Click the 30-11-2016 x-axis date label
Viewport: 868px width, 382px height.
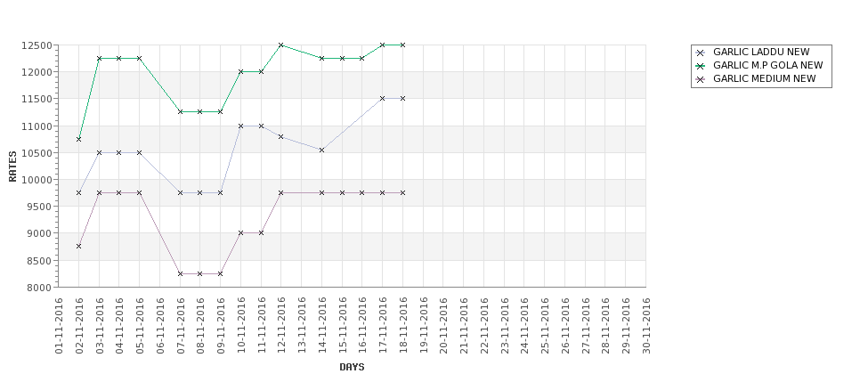pos(646,326)
